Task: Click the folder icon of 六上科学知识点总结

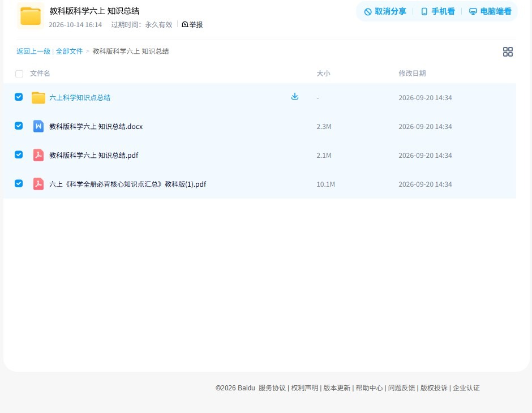Action: (x=38, y=98)
